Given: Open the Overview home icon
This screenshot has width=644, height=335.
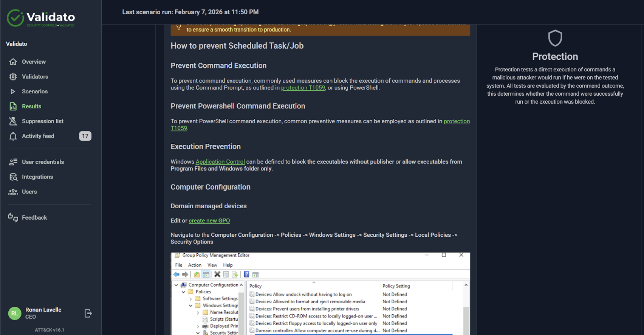Looking at the screenshot, I should coord(13,62).
